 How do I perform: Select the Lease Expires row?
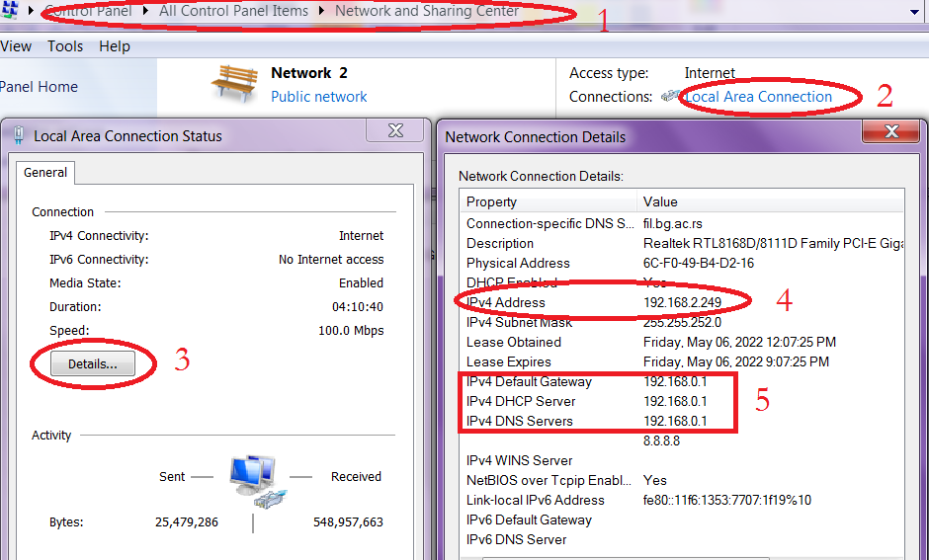click(682, 361)
